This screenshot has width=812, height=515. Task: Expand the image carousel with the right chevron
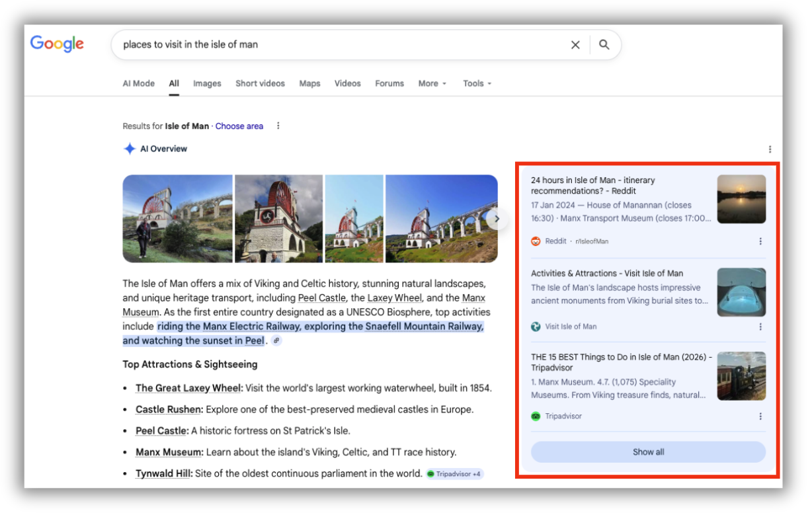(497, 219)
